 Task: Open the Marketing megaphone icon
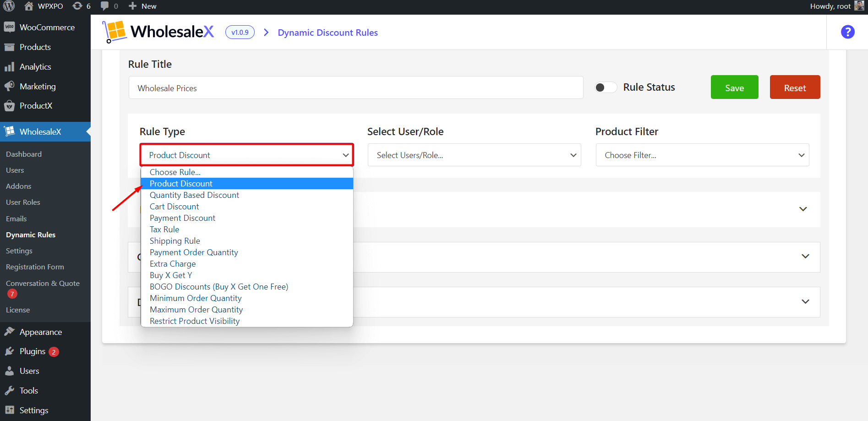(x=9, y=86)
